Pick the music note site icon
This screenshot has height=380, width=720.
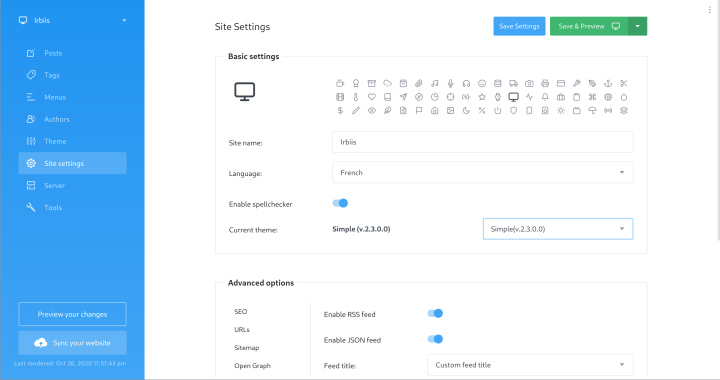coord(434,84)
